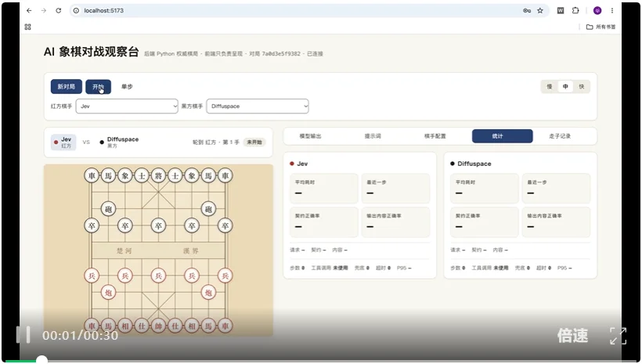Click Jev's 平均耗时 stat card
The height and width of the screenshot is (364, 642).
[324, 189]
